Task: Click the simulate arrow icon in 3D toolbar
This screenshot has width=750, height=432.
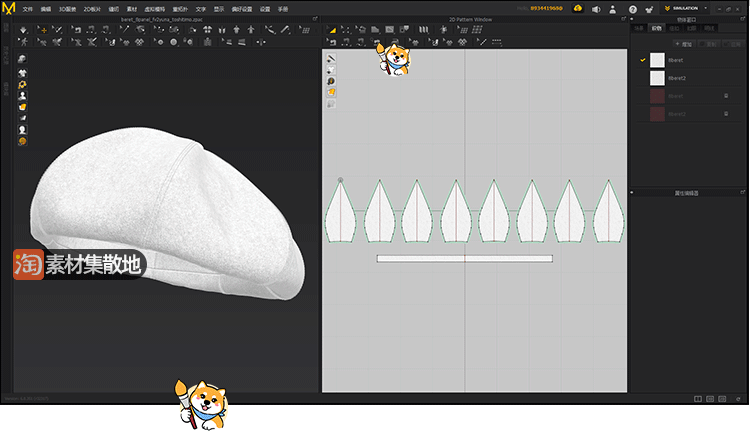Action: click(25, 30)
